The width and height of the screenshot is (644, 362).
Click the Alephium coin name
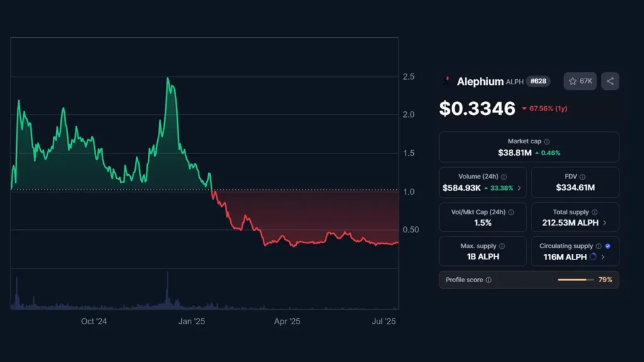click(x=480, y=81)
